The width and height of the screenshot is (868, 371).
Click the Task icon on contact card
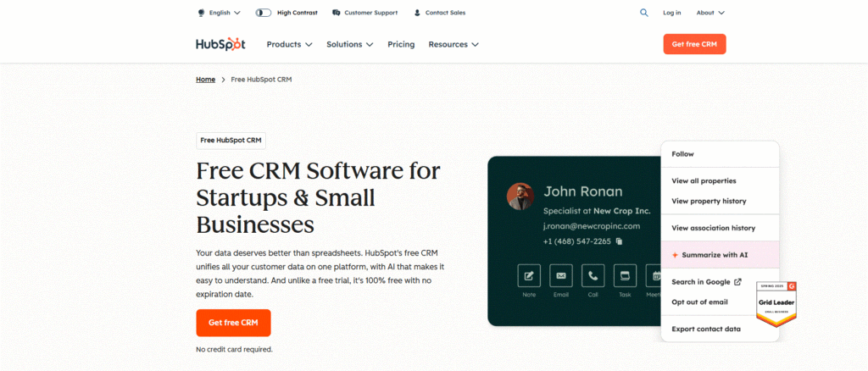click(625, 275)
